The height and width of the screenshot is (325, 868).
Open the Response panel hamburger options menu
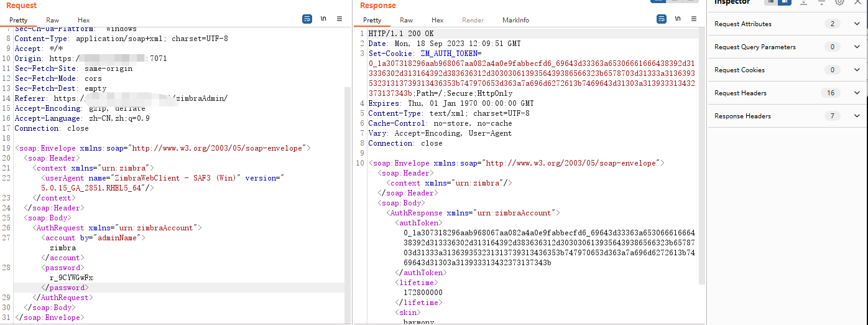pos(694,19)
